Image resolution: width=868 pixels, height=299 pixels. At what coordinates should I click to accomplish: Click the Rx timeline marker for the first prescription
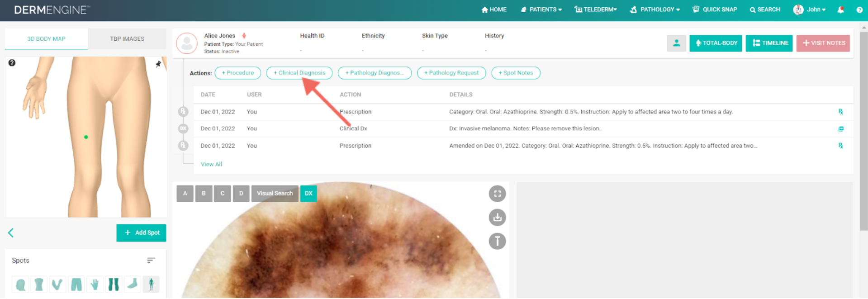click(x=183, y=111)
